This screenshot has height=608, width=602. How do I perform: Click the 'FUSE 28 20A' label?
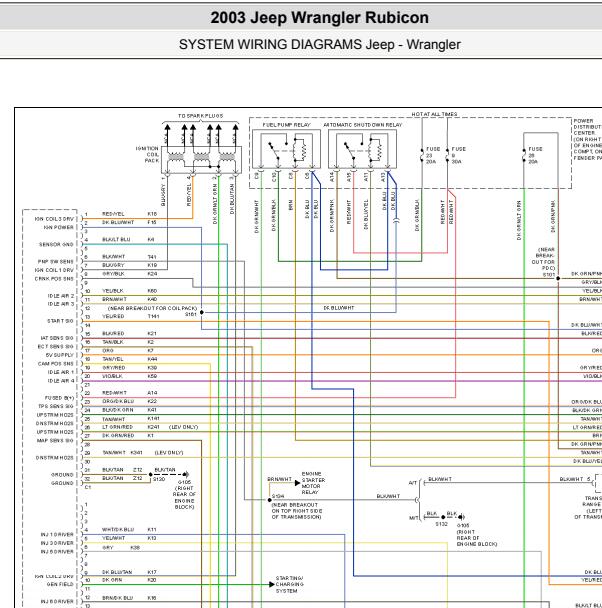tap(535, 155)
